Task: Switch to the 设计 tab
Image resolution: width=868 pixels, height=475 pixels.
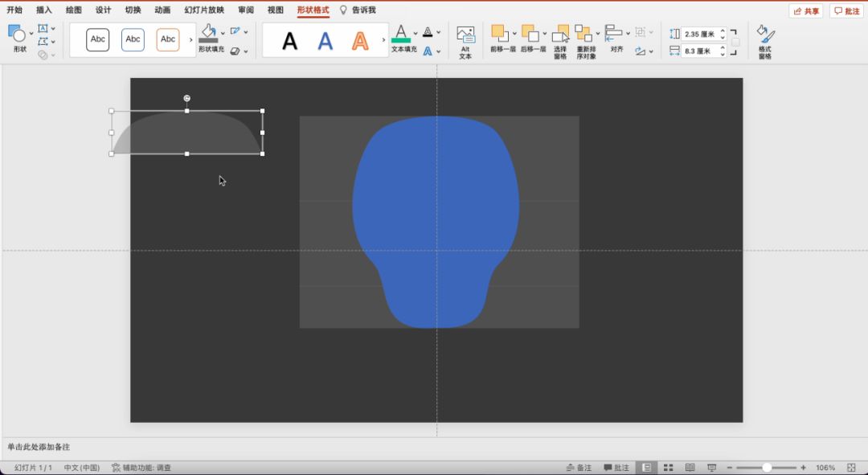Action: (103, 10)
